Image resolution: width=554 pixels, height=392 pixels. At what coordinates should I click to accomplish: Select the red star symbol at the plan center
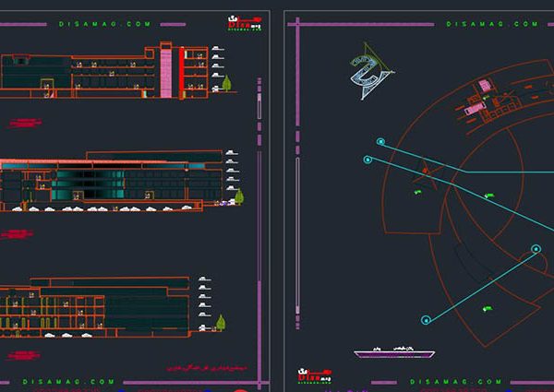[424, 169]
